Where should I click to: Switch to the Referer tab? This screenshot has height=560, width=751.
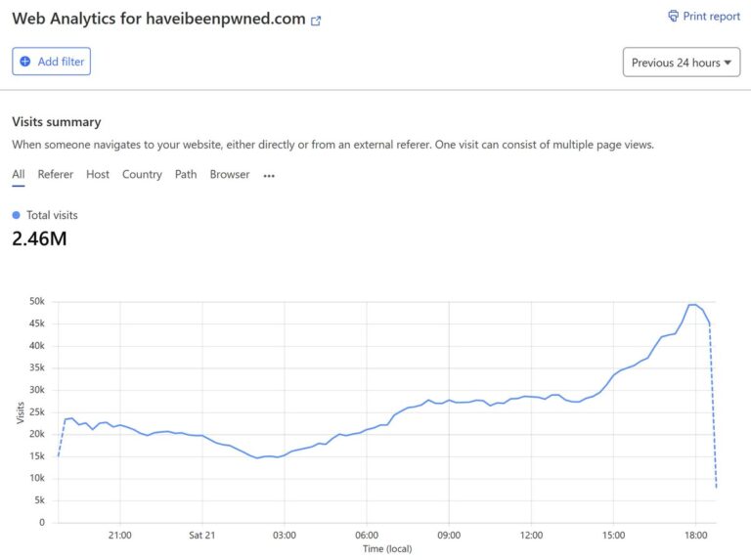[x=56, y=174]
